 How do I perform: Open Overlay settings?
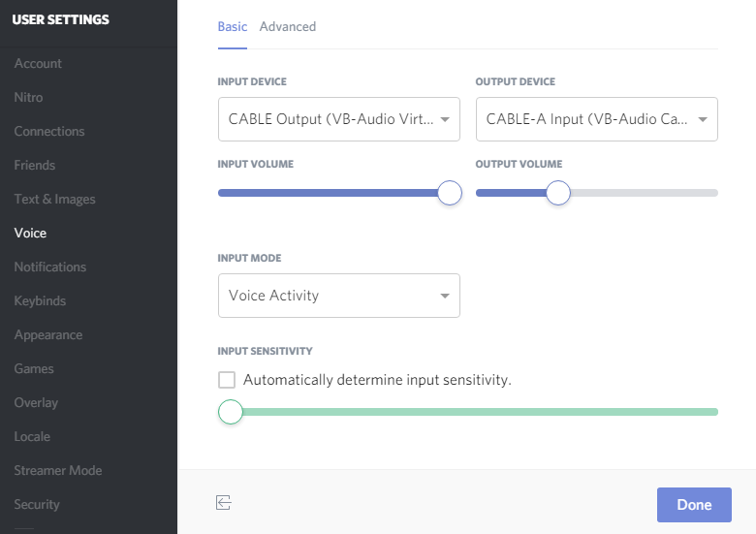(36, 402)
